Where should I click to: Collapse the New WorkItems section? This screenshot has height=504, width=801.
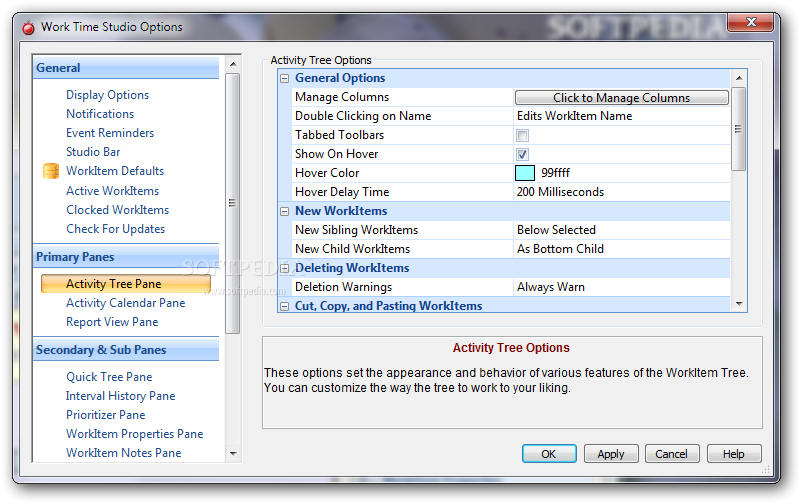[285, 211]
